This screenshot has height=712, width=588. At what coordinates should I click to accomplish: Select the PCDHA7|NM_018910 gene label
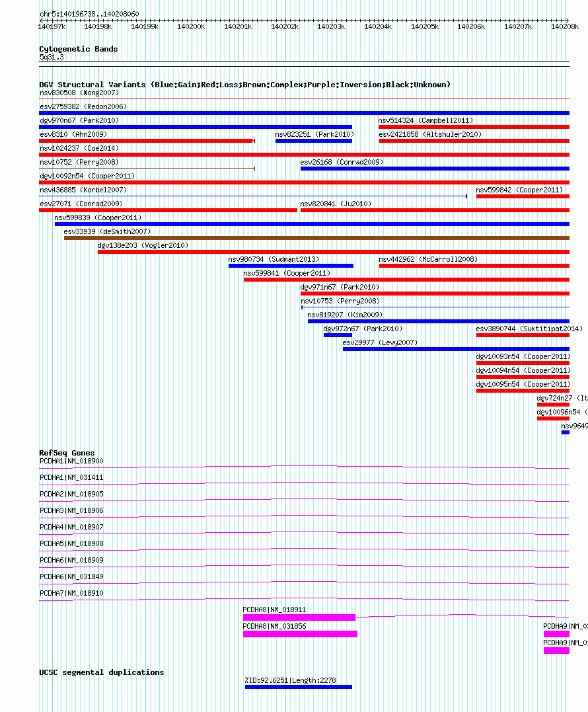click(x=72, y=593)
